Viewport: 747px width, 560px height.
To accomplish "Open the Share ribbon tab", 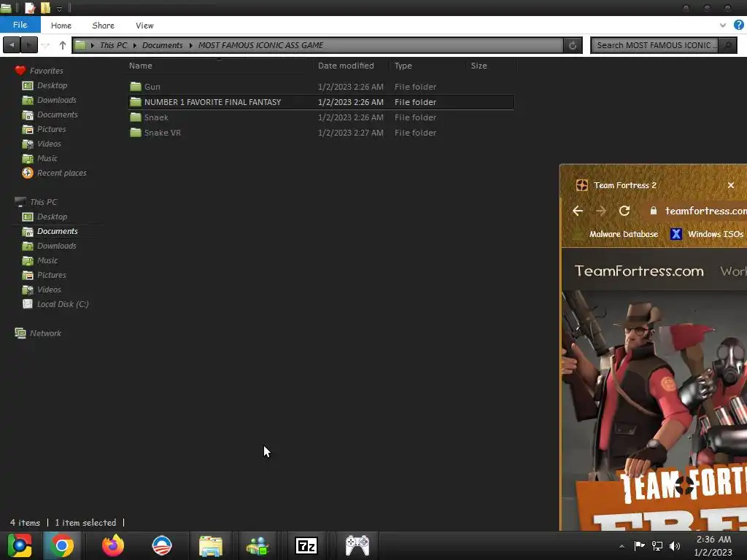I will pos(103,26).
